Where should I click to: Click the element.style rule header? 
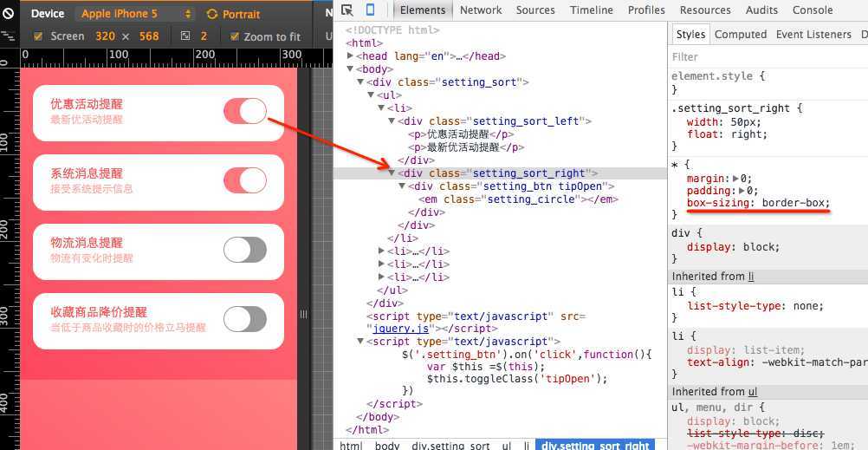point(718,76)
